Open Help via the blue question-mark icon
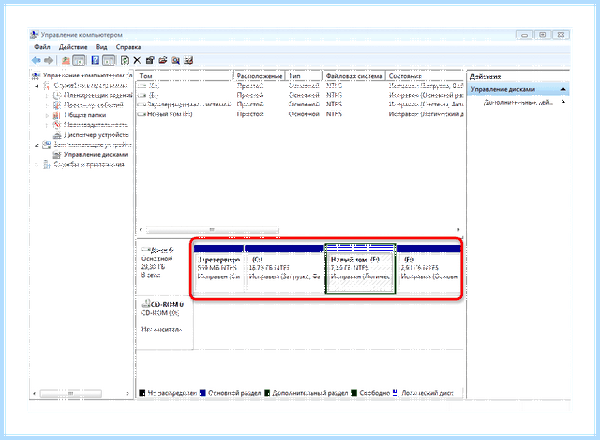Screen dimensions: 600x440 pos(95,60)
